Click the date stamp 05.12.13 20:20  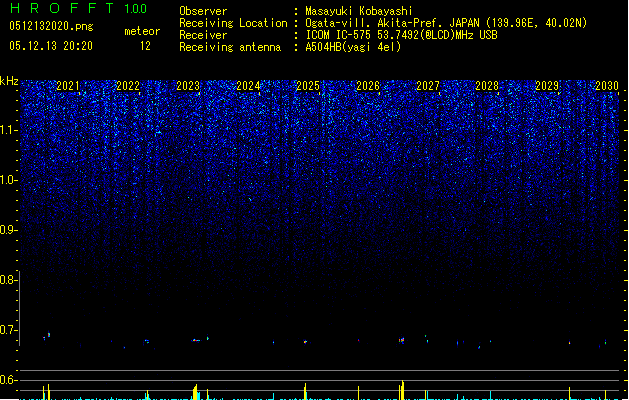[x=51, y=46]
